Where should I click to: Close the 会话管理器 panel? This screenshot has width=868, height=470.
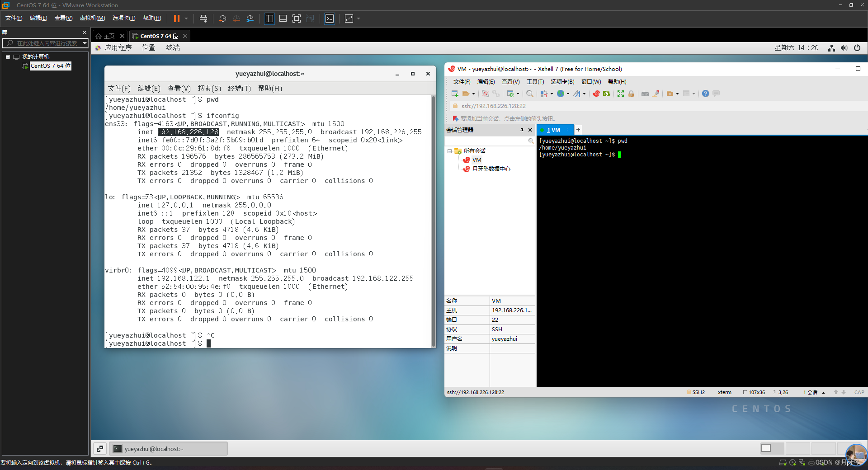tap(530, 130)
